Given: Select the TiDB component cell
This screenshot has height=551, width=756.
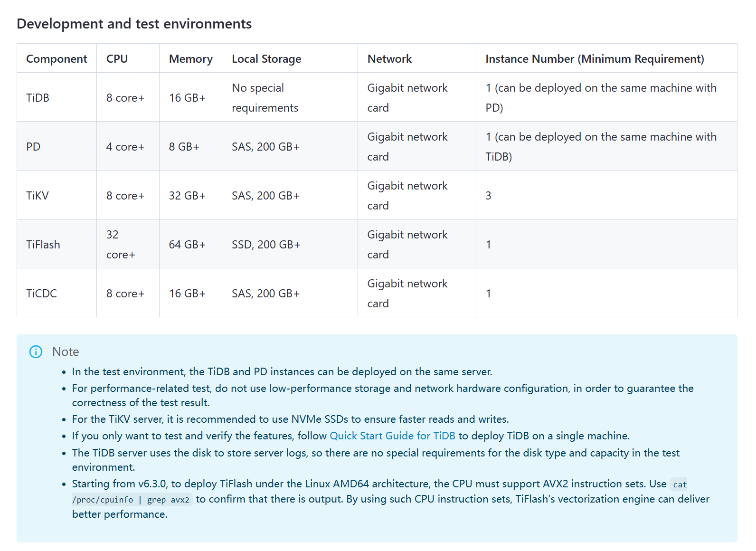Looking at the screenshot, I should (57, 97).
